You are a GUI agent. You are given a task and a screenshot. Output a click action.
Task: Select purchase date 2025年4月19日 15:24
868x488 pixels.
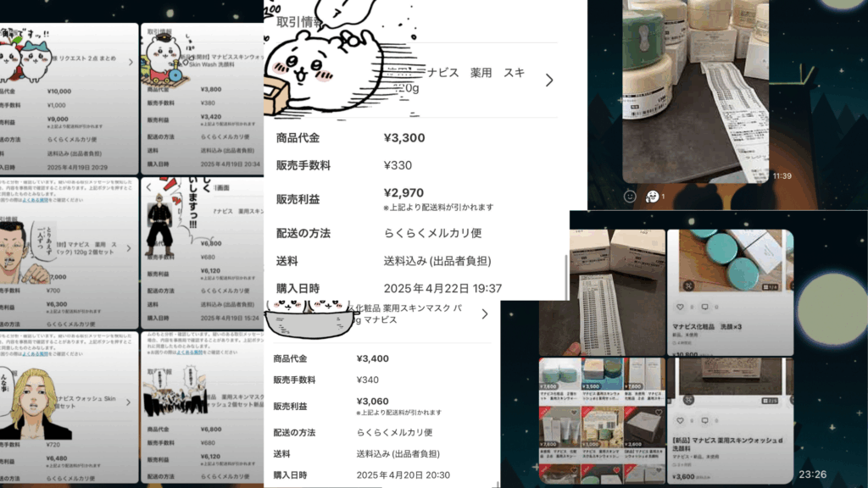pos(231,319)
